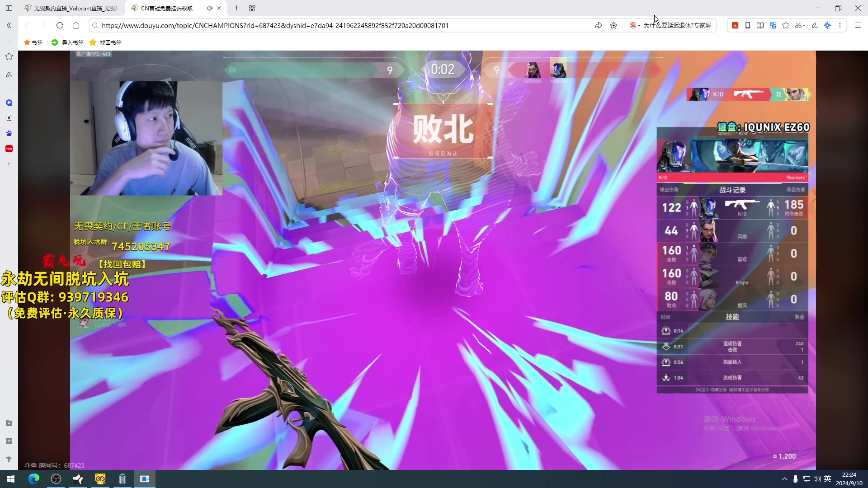
Task: Click the PDF converter extension icon
Action: tap(735, 25)
